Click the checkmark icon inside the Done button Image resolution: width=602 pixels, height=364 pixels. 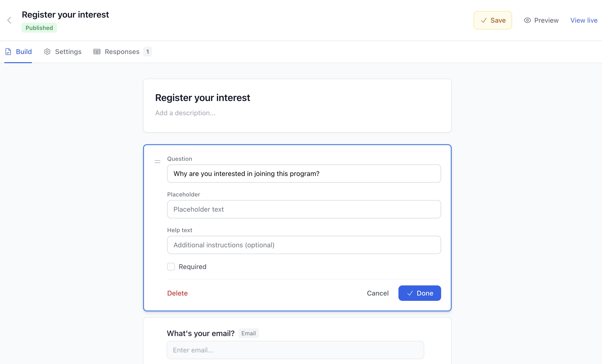[x=410, y=293]
